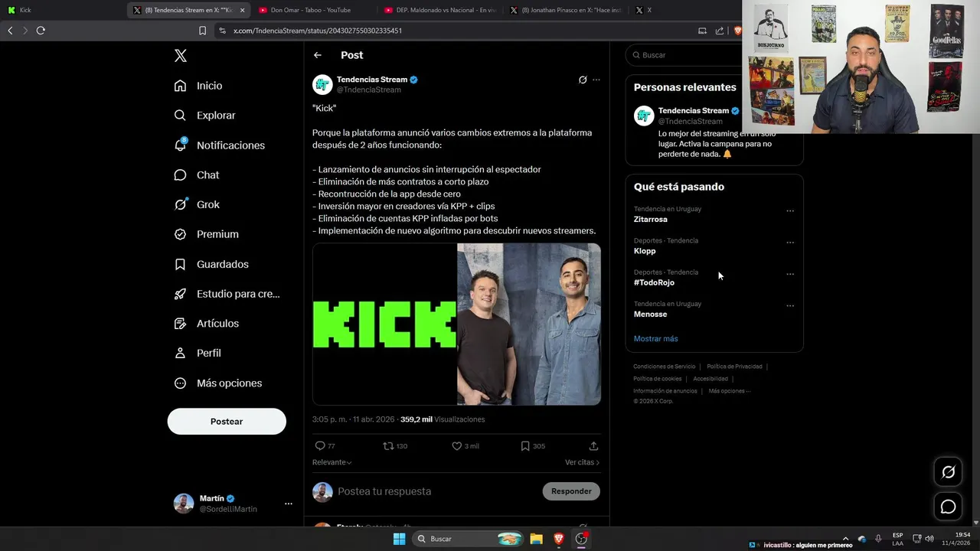
Task: Open options dots for #TodoRojo trend
Action: 790,274
